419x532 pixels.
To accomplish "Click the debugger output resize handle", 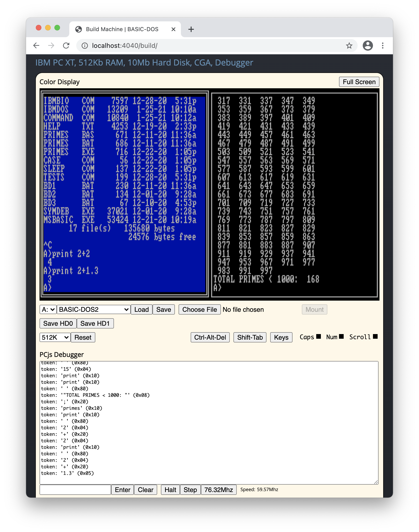I will [x=376, y=482].
